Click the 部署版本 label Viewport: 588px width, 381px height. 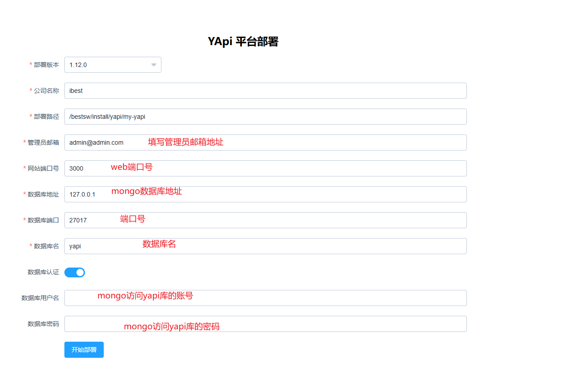click(x=47, y=65)
